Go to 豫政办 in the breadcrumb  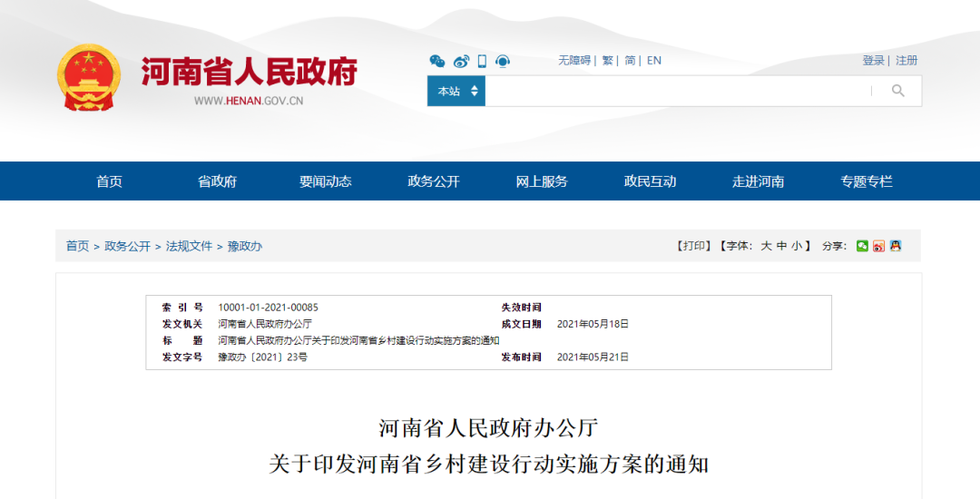pyautogui.click(x=244, y=246)
